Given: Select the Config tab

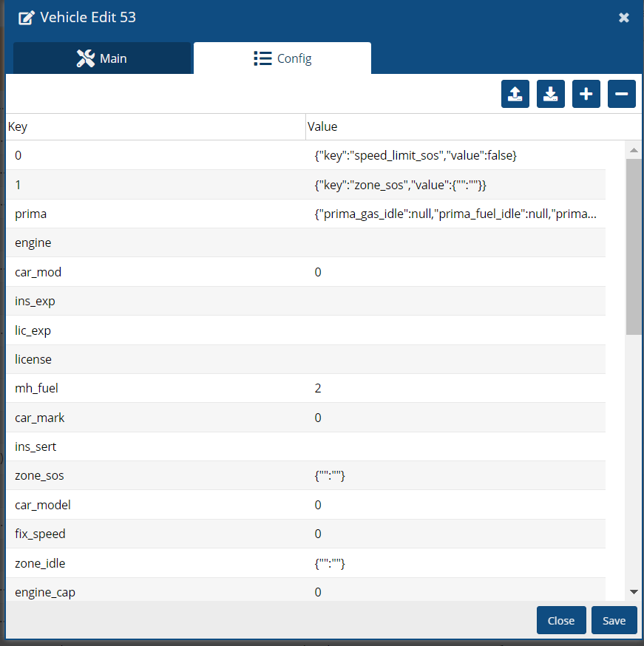Looking at the screenshot, I should [282, 58].
